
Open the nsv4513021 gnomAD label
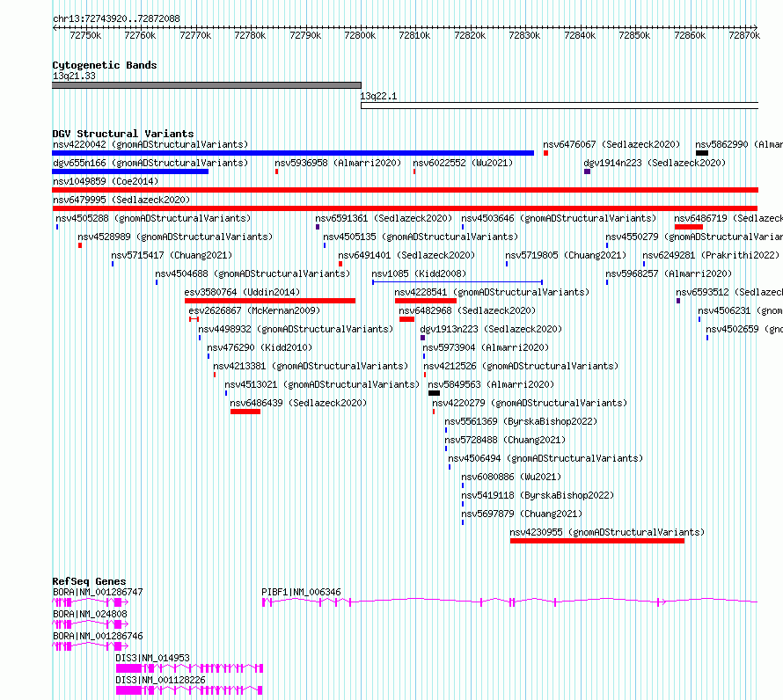tap(322, 384)
